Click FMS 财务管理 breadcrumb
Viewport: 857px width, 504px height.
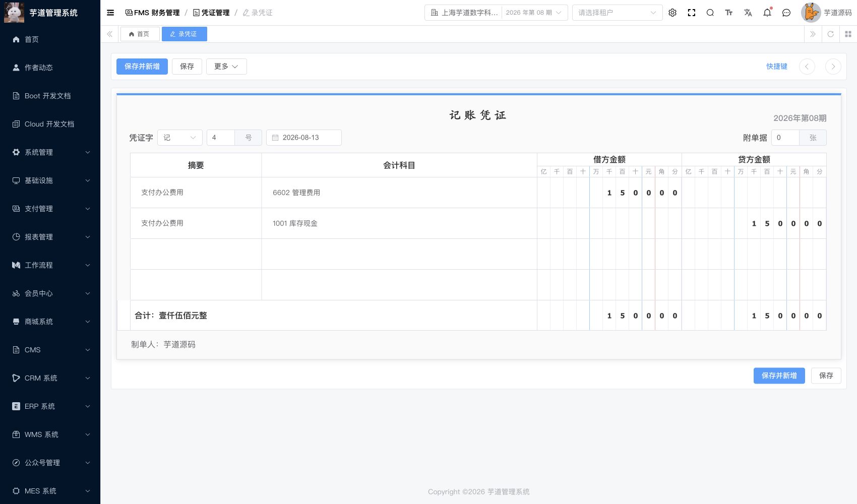coord(152,13)
